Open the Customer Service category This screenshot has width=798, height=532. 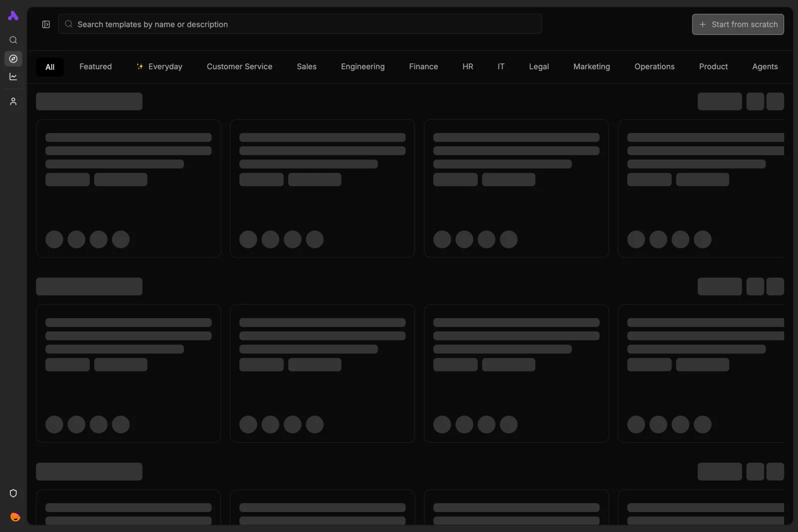point(239,67)
